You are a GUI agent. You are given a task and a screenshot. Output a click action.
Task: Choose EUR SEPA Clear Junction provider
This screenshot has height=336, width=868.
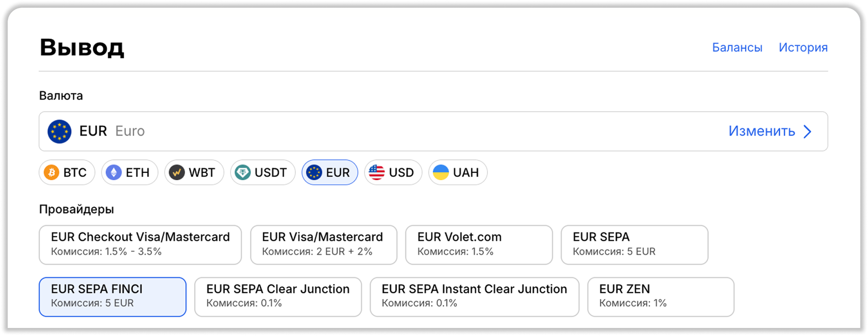coord(278,297)
